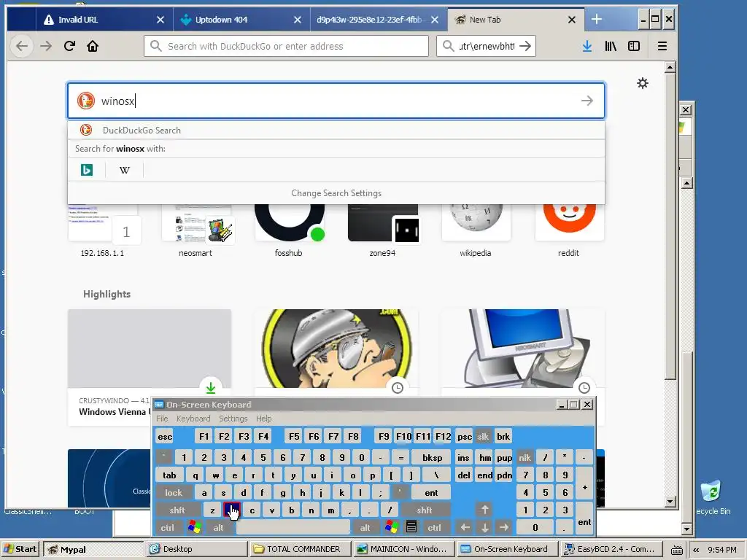The image size is (747, 560).
Task: Switch to EasyBCD 2.4 in taskbar
Action: coord(613,549)
